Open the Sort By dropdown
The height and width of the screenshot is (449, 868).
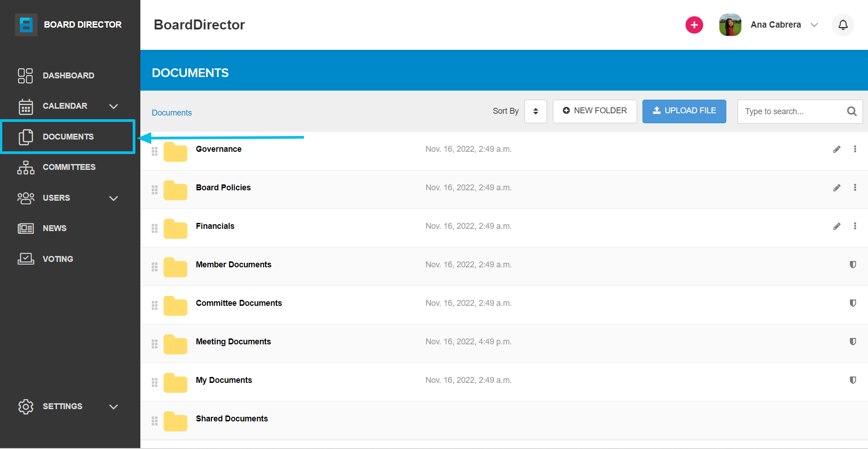coord(535,111)
